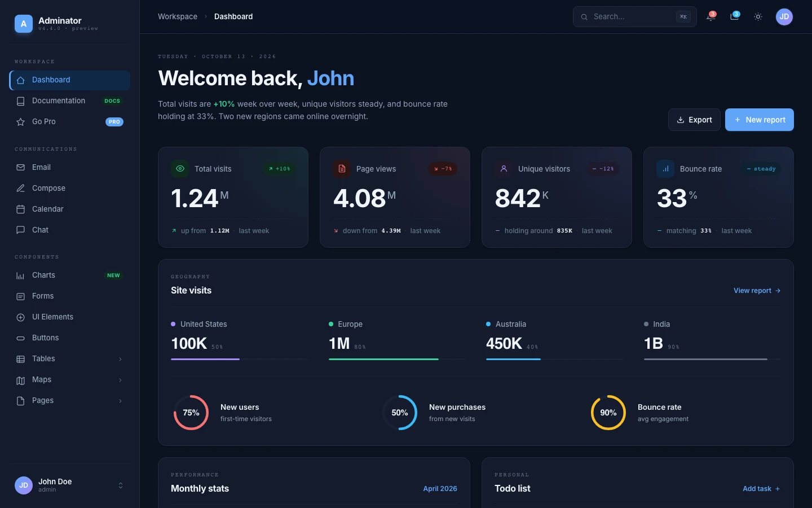Image resolution: width=812 pixels, height=508 pixels.
Task: Click the UI Elements plus-circle icon
Action: point(21,317)
